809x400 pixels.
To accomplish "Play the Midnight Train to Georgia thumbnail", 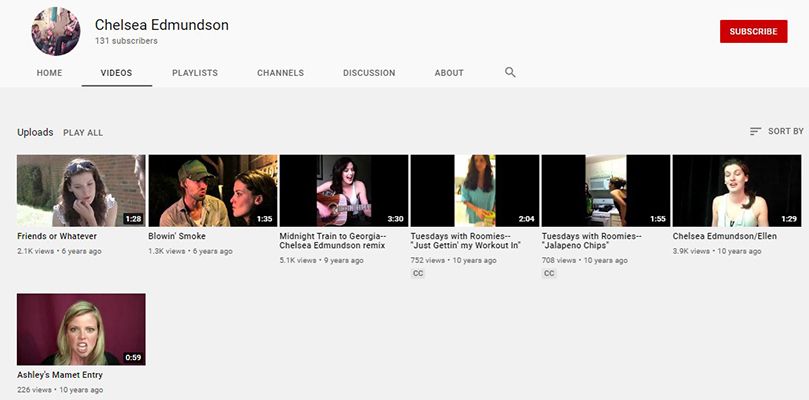I will 343,190.
